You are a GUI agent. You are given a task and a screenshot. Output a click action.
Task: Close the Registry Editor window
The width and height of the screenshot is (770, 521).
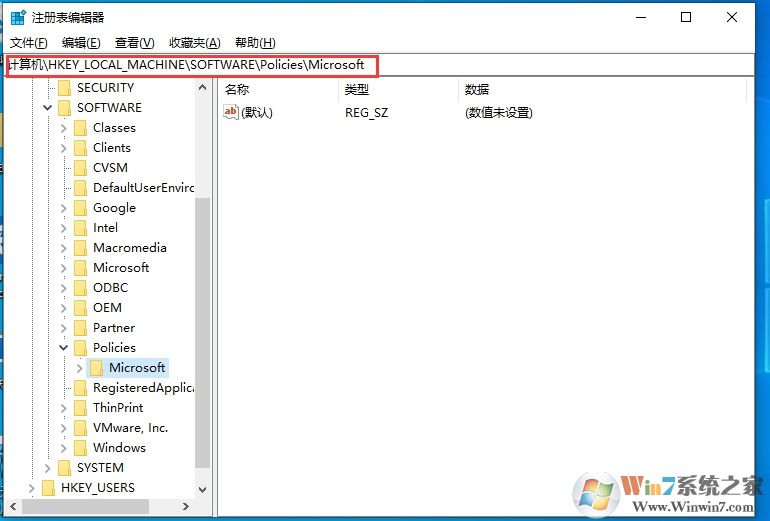[732, 18]
